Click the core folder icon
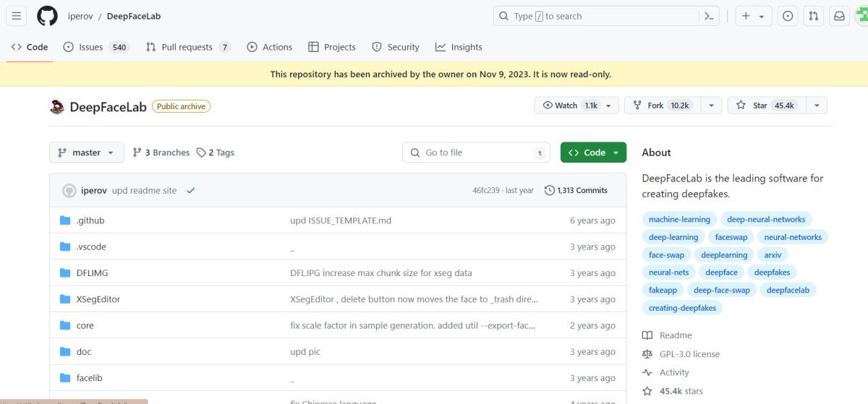Image resolution: width=868 pixels, height=404 pixels. coord(65,325)
